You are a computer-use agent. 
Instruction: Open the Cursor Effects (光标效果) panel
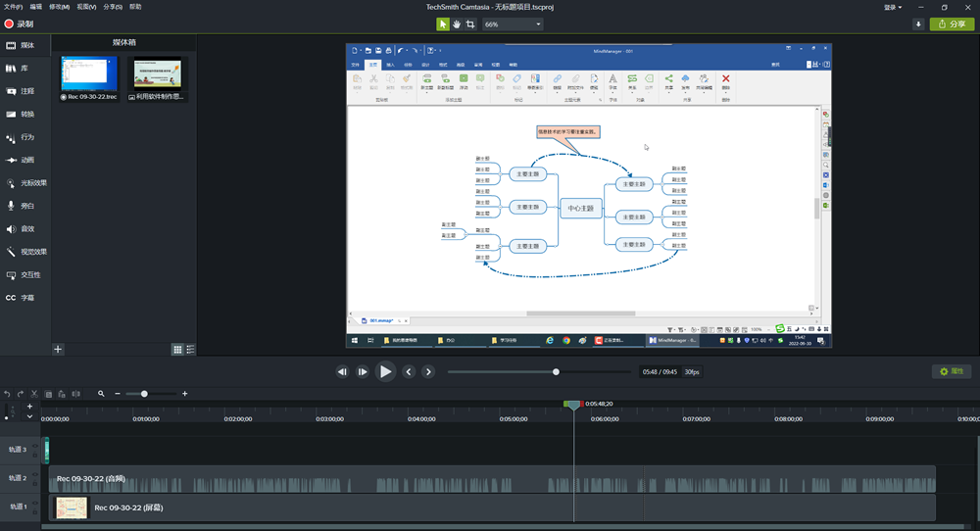tap(25, 183)
